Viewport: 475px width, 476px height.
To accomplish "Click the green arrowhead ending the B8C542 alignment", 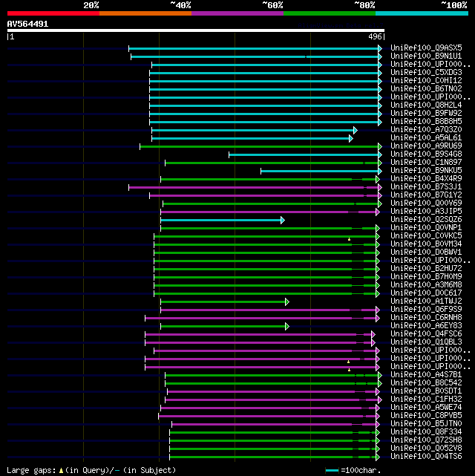I will pyautogui.click(x=380, y=384).
